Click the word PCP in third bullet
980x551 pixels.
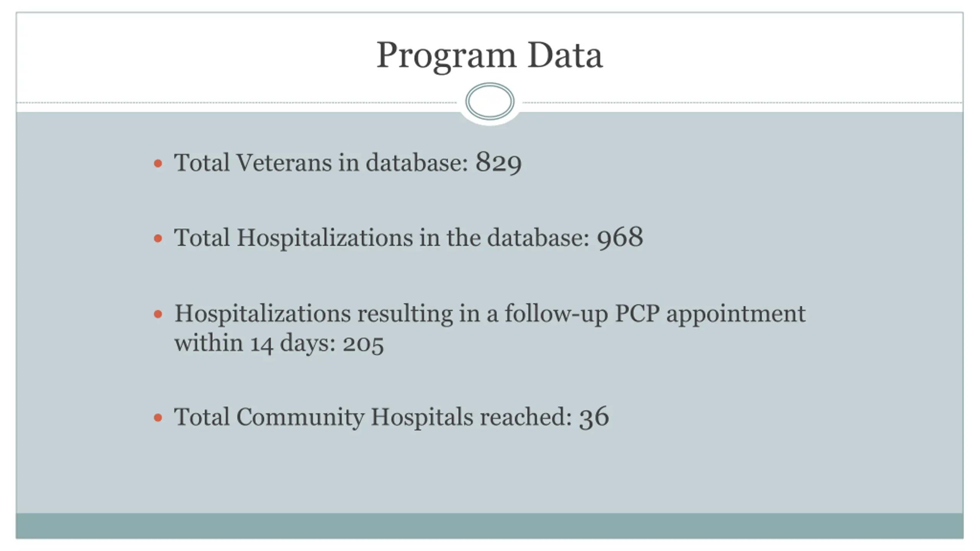[x=637, y=314]
